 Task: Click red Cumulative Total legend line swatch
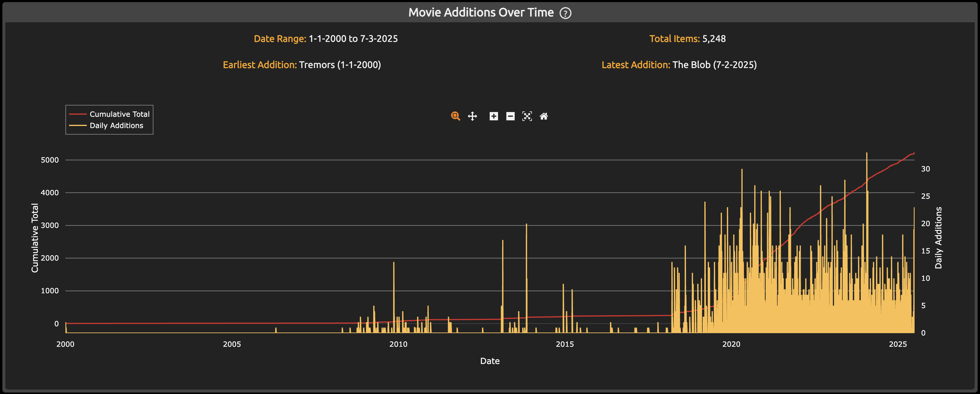point(78,114)
